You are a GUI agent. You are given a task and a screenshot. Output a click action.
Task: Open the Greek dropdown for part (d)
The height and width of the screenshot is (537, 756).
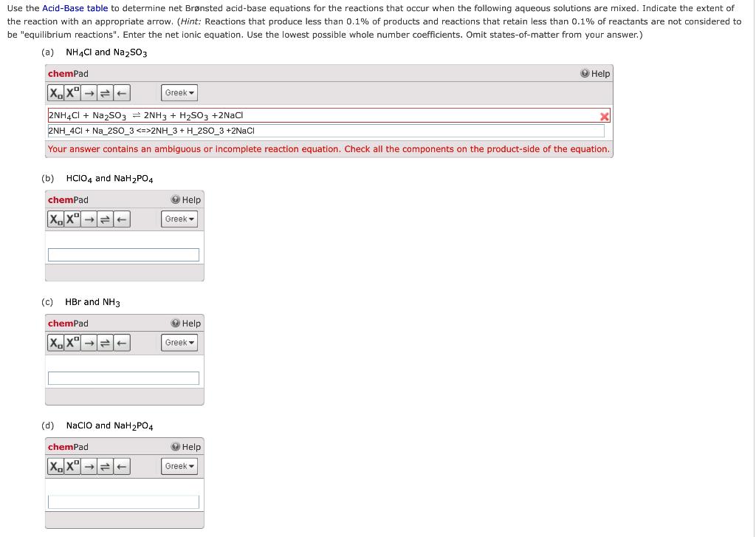(x=179, y=466)
